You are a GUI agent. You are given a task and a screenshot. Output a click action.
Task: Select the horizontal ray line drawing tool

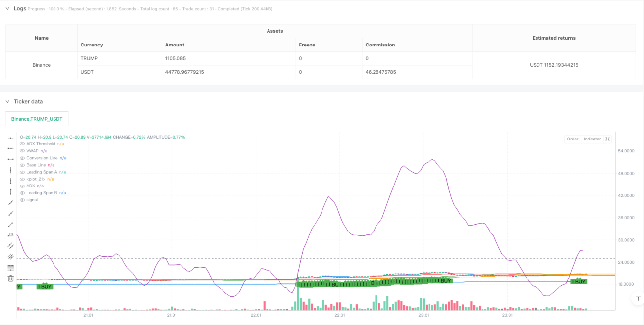click(10, 148)
